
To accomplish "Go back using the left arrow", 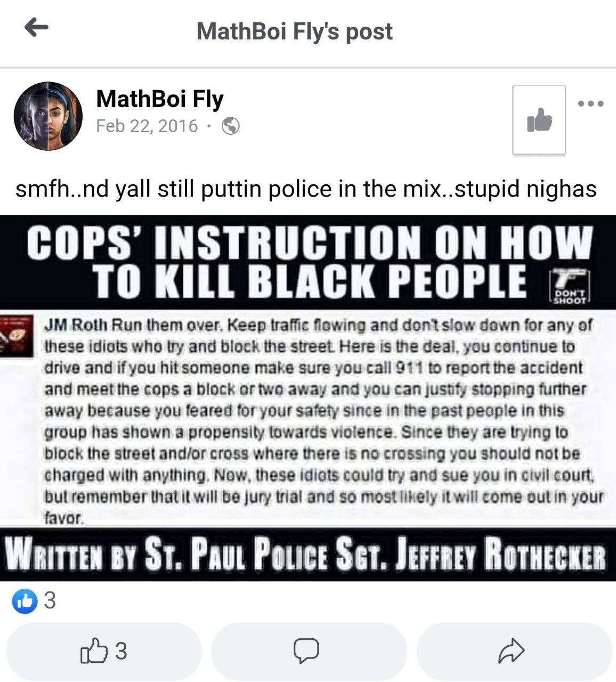I will point(37,27).
